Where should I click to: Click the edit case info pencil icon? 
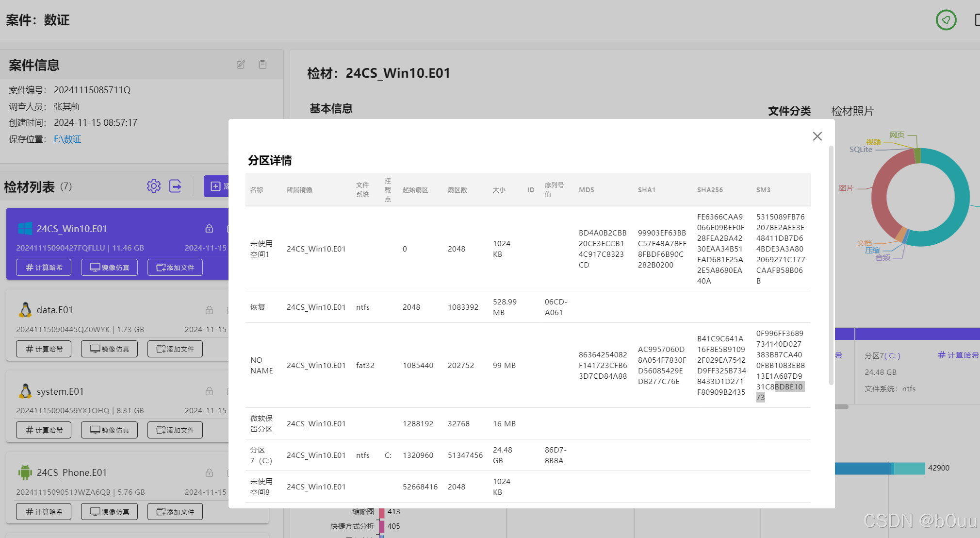(241, 65)
